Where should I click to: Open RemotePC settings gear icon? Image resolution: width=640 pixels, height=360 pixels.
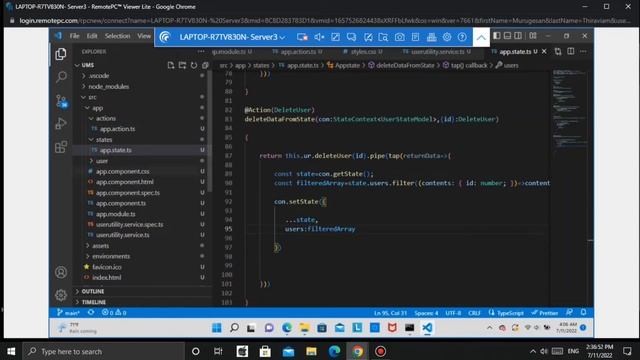click(x=447, y=37)
